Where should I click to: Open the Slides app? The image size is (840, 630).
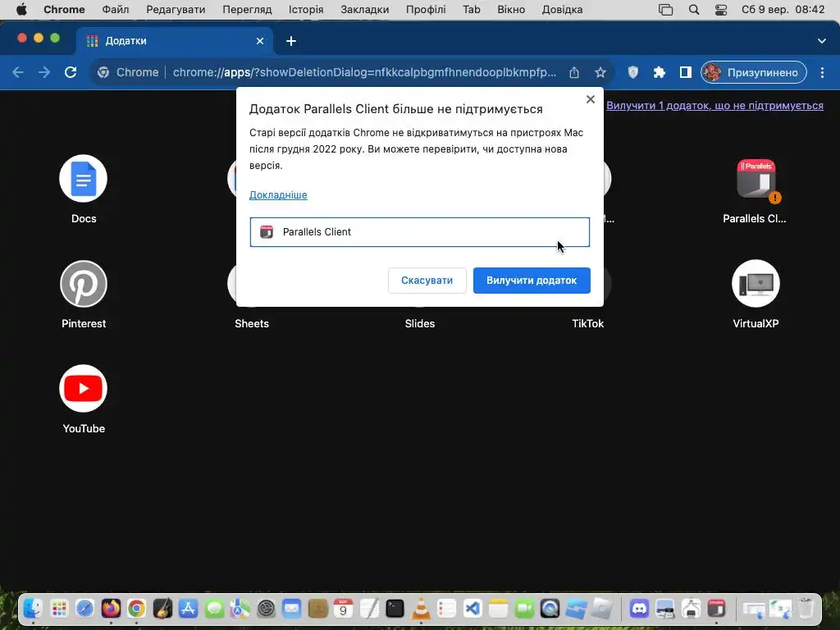click(x=419, y=323)
